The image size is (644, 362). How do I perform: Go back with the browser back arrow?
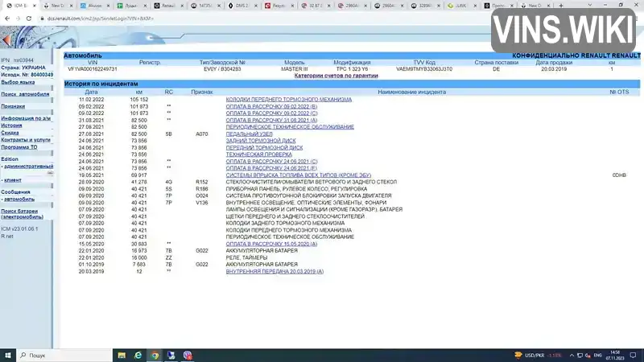[x=7, y=19]
